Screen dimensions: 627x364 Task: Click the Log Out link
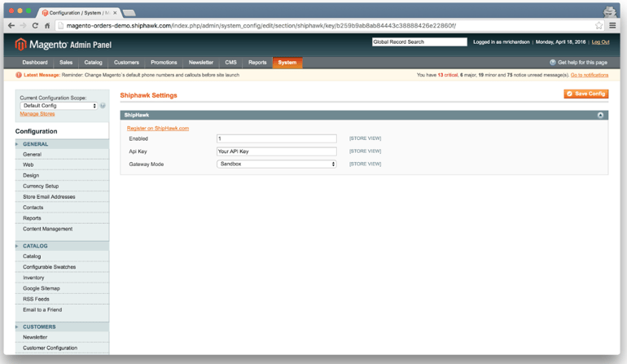tap(600, 42)
